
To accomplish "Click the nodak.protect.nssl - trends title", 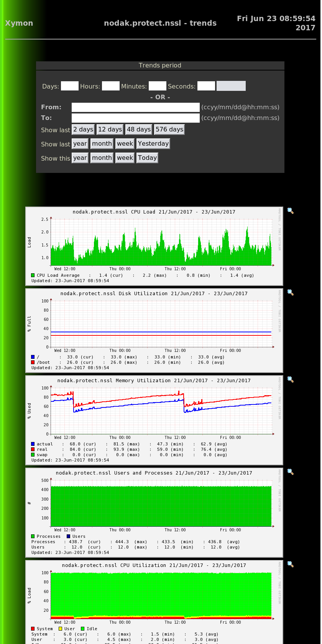I will tap(160, 23).
